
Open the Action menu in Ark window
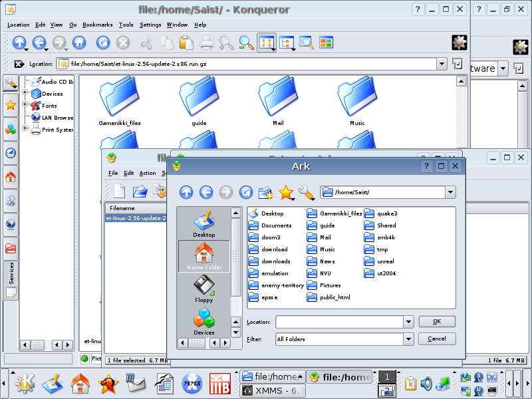click(148, 173)
